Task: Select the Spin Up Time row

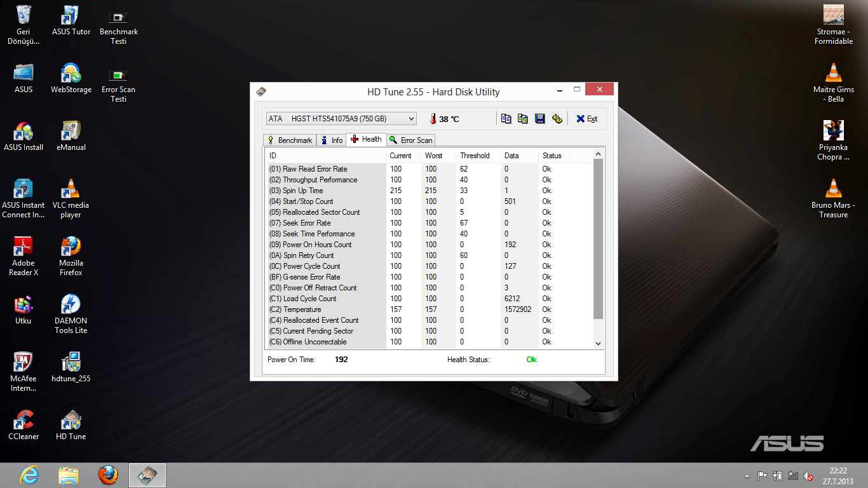Action: point(429,191)
